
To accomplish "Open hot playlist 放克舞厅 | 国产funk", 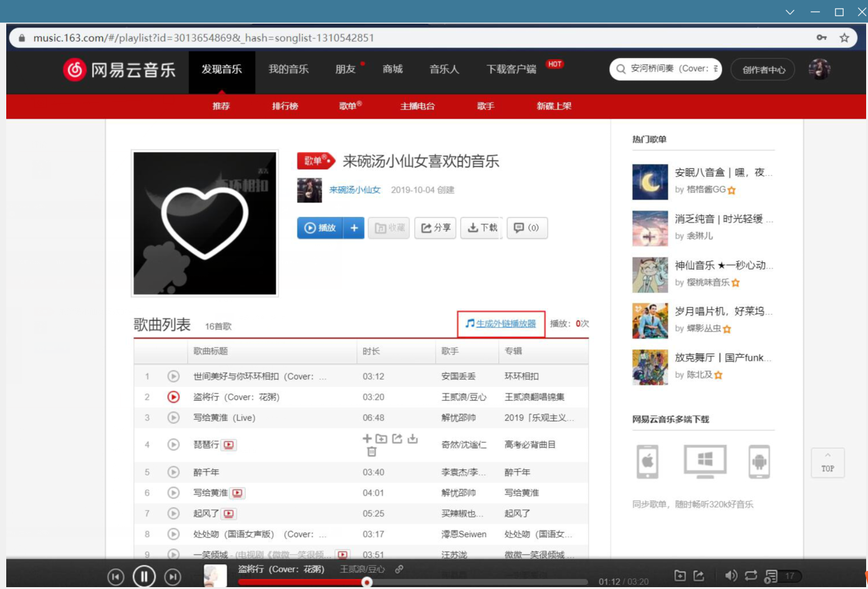I will tap(723, 358).
